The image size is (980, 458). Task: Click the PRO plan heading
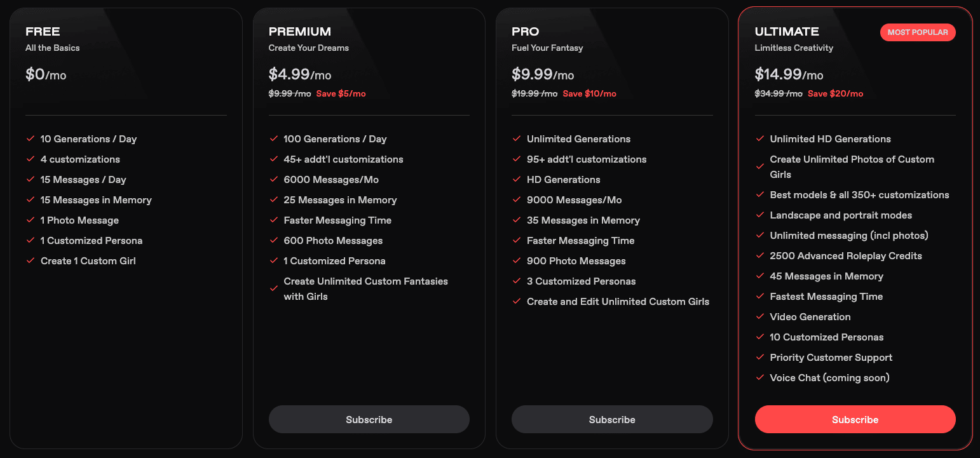525,32
